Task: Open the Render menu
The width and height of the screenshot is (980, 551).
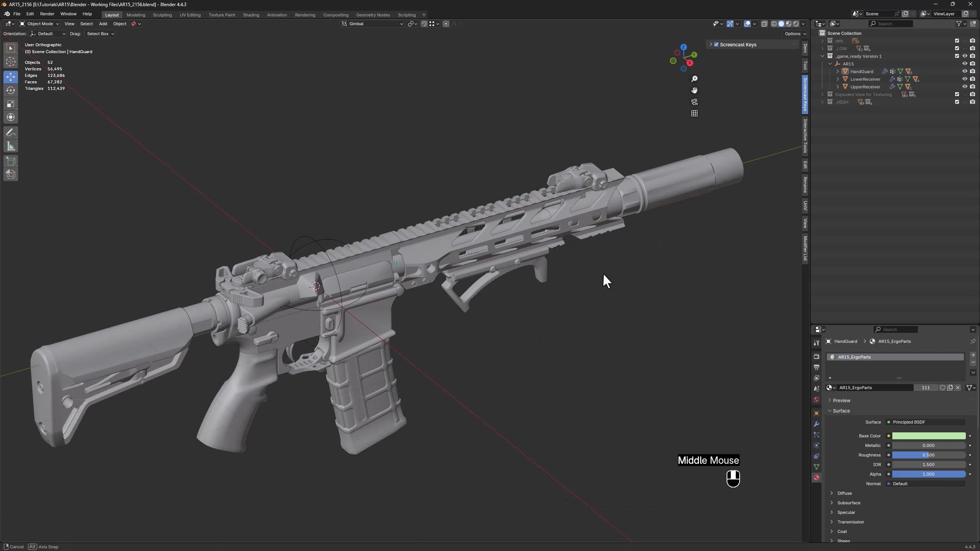Action: [x=47, y=14]
